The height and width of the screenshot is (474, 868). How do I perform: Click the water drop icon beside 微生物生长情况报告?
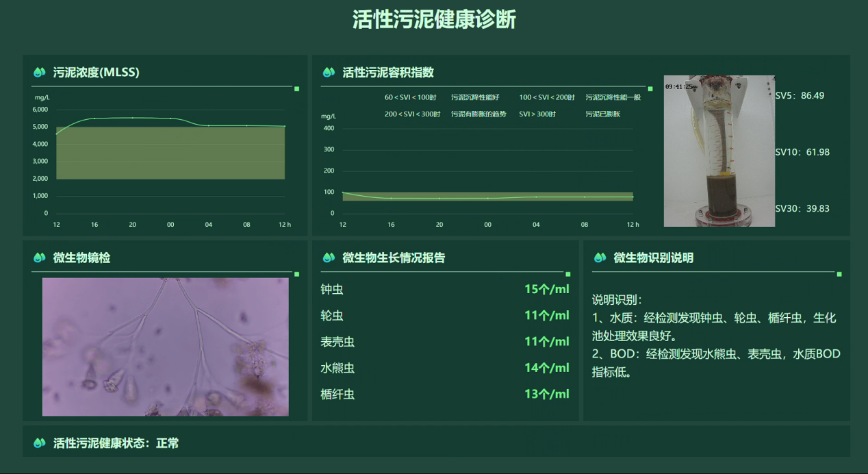pos(327,258)
